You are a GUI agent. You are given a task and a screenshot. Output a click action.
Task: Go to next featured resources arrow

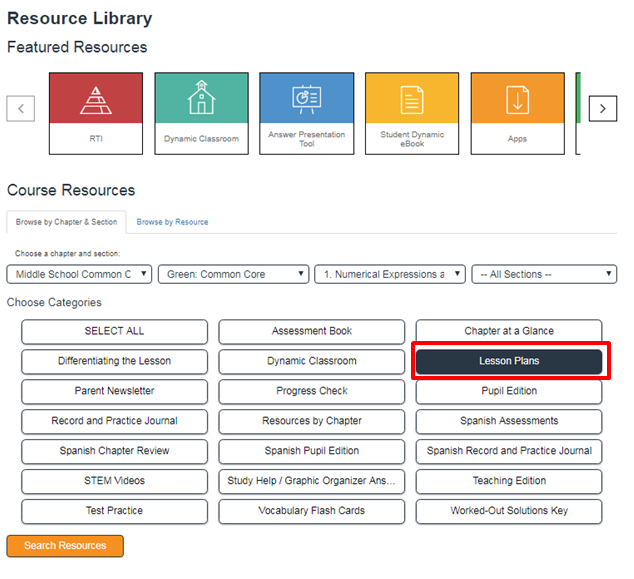click(603, 108)
